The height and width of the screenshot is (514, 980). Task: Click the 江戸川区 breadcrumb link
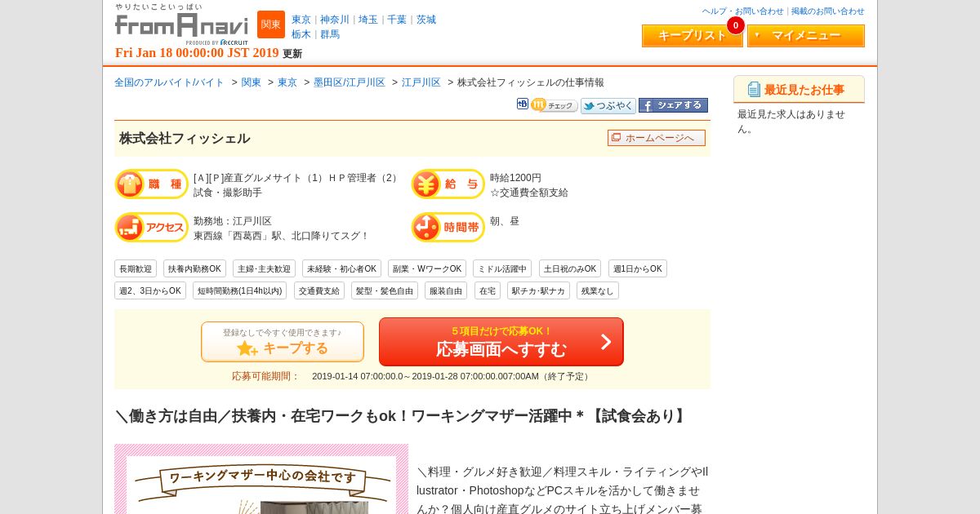pos(421,82)
